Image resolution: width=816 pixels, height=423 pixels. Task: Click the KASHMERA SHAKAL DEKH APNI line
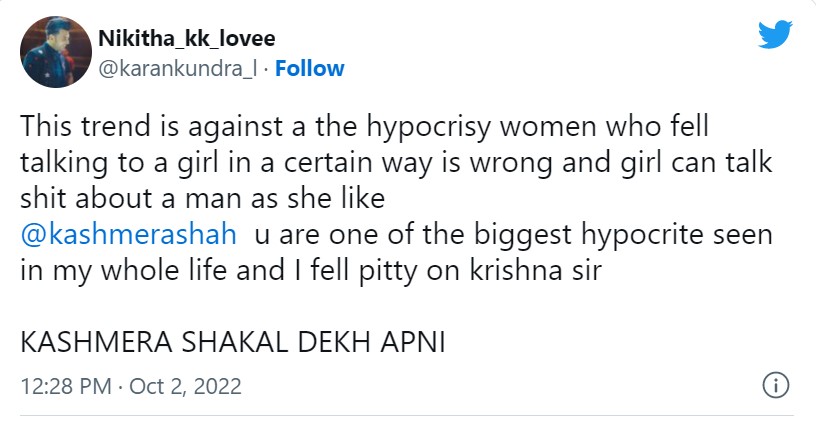pos(232,342)
